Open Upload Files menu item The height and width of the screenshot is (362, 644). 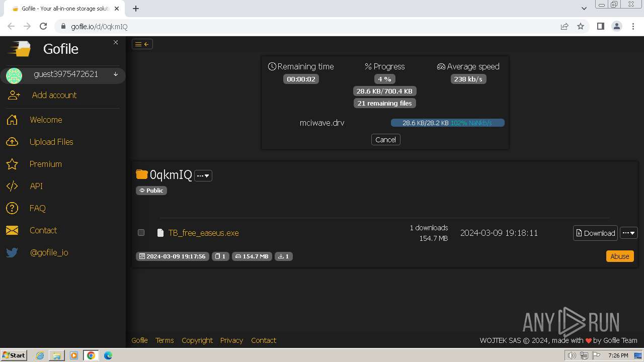point(51,142)
